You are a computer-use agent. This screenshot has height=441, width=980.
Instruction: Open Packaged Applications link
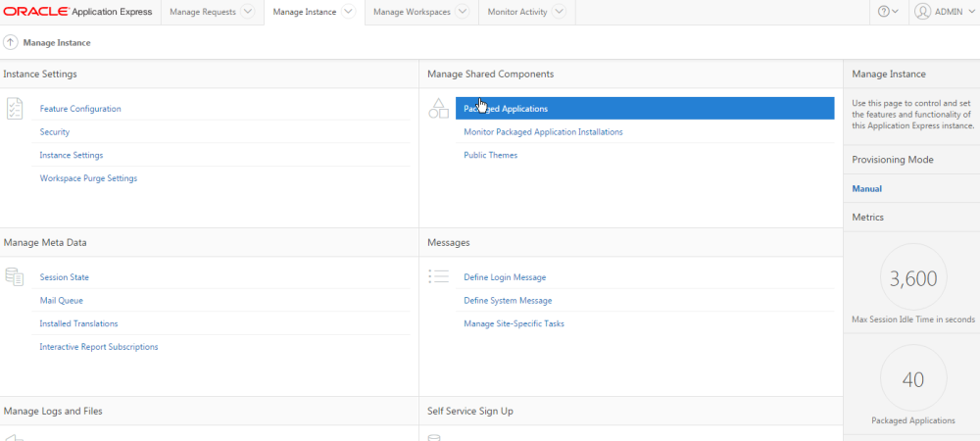tap(506, 109)
